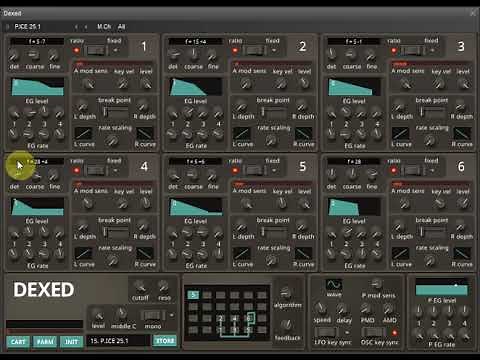This screenshot has width=480, height=360.
Task: Click the LFO speed knob
Action: click(x=320, y=308)
